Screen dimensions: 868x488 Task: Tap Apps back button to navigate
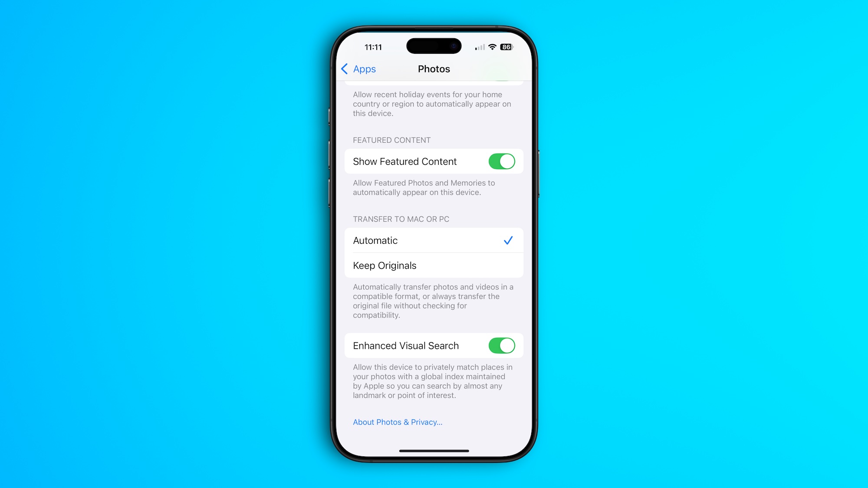click(x=358, y=69)
